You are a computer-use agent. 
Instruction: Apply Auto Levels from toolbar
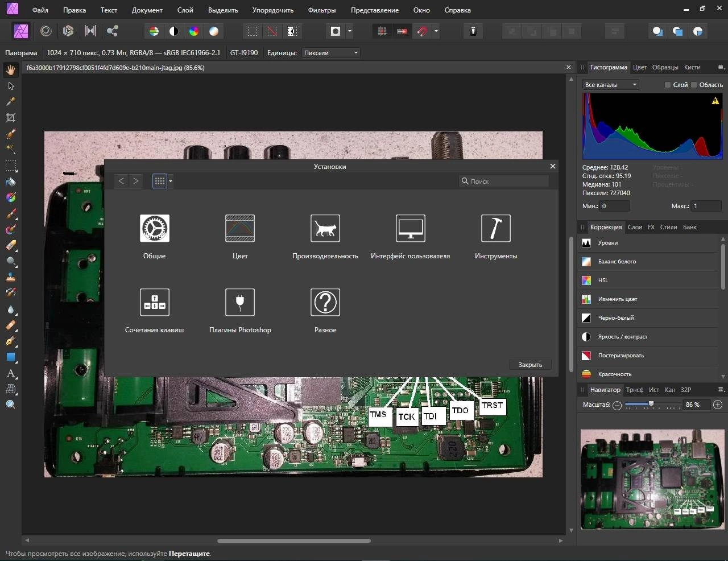[x=154, y=31]
